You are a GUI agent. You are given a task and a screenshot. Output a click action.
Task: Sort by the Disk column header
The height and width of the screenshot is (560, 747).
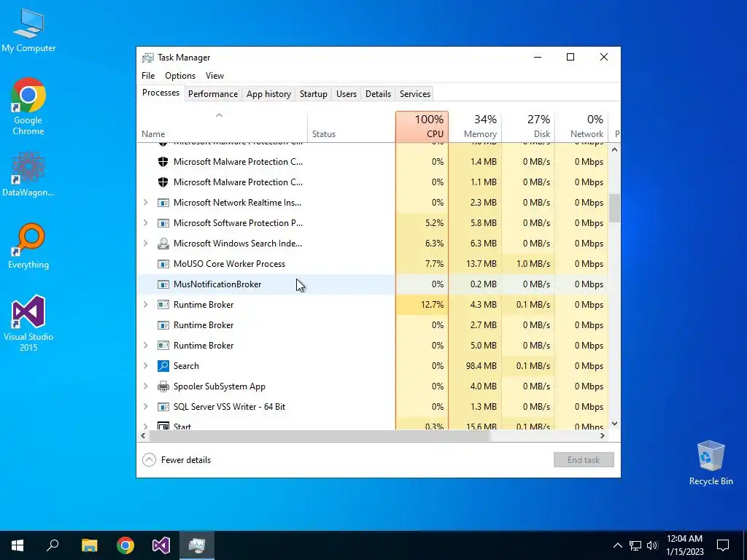pyautogui.click(x=529, y=127)
